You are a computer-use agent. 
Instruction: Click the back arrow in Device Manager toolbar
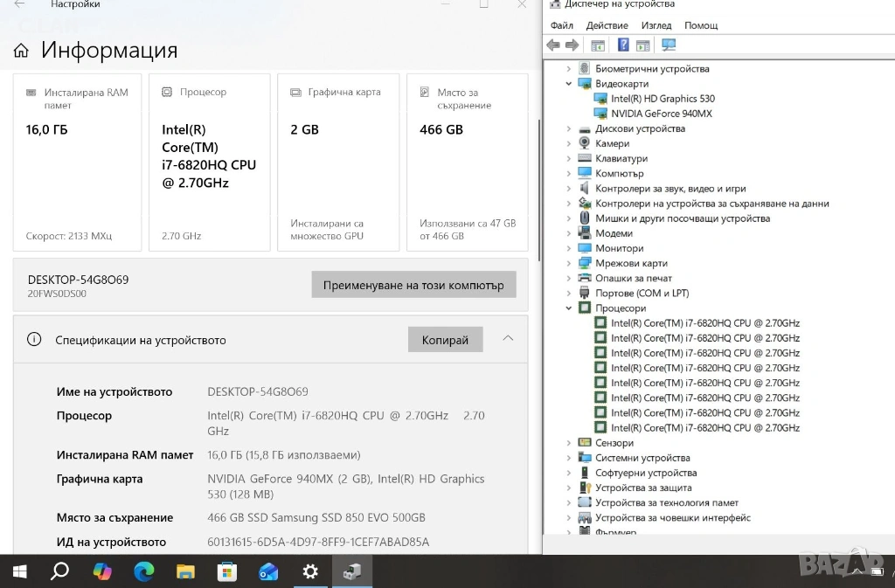[553, 45]
